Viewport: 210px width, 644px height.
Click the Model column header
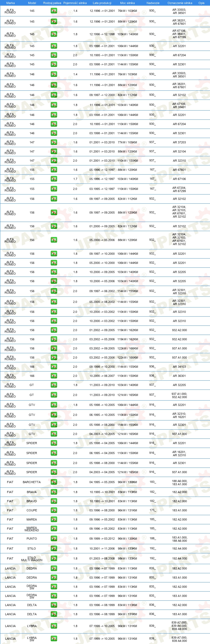[32, 3]
